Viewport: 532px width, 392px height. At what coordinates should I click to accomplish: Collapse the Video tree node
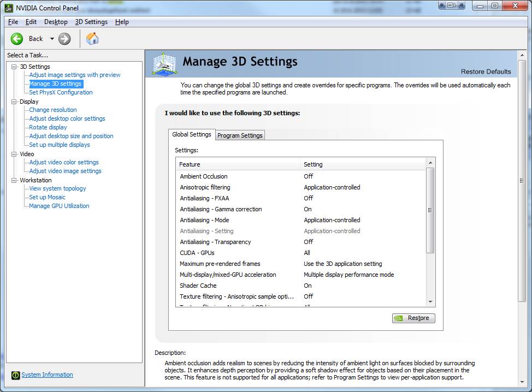[x=14, y=154]
